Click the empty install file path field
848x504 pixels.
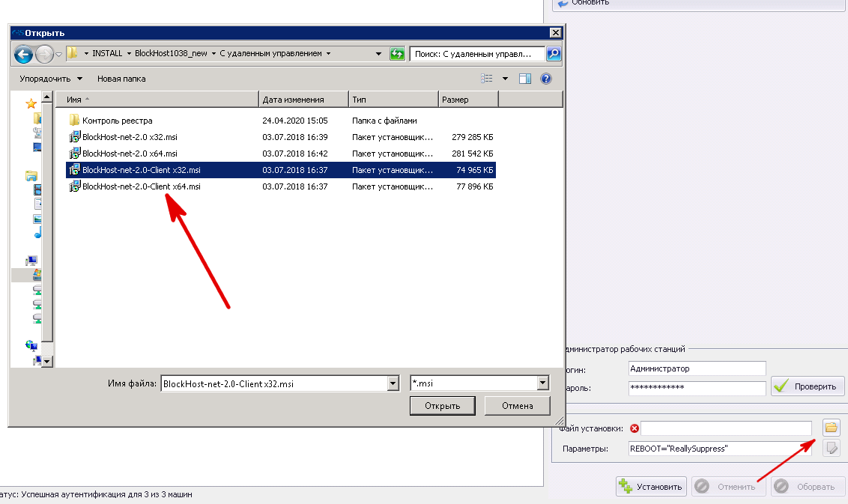coord(726,428)
